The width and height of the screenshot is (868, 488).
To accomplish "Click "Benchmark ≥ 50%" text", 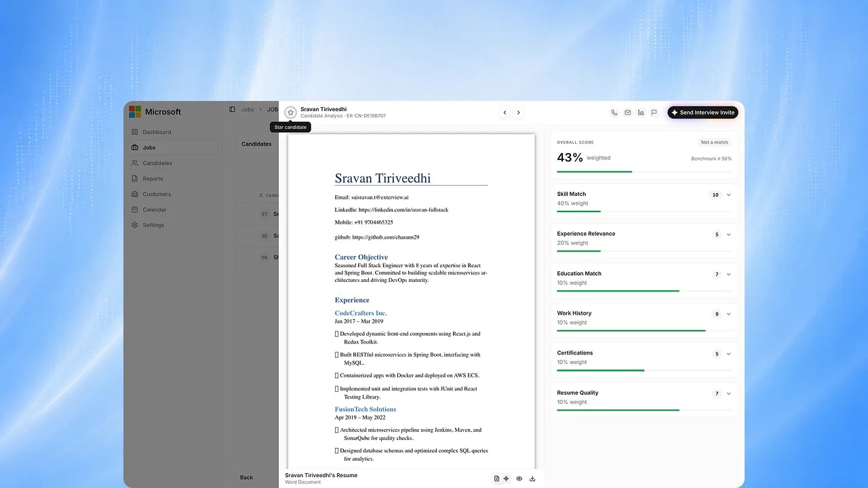I will (711, 159).
